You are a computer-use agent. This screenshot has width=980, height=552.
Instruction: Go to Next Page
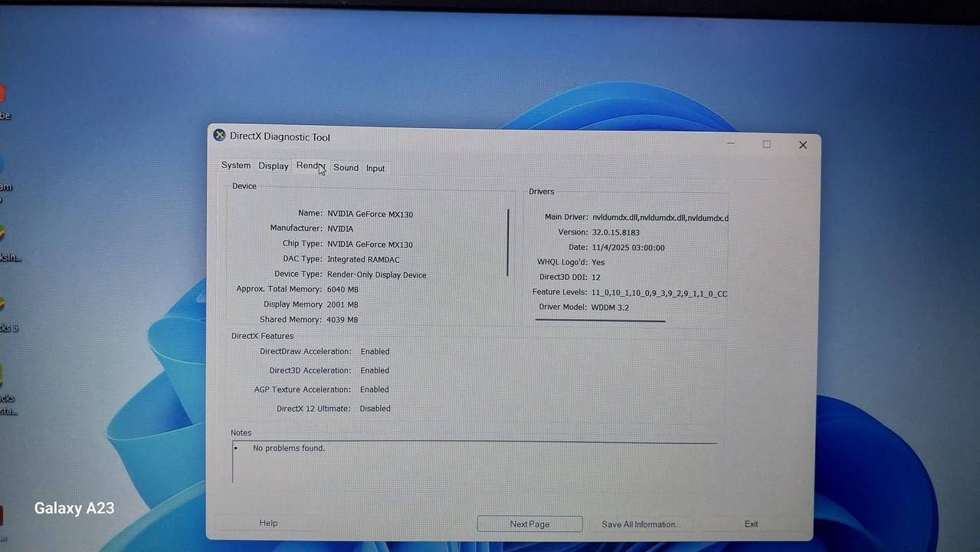[529, 524]
